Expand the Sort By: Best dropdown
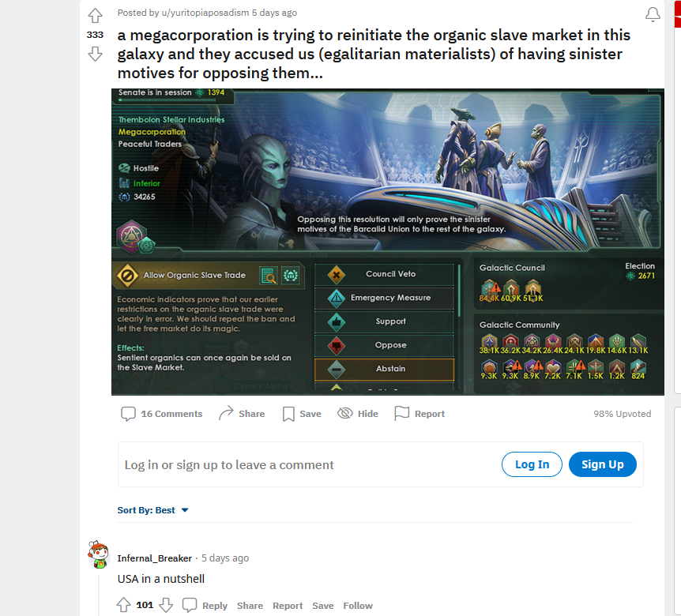 153,510
